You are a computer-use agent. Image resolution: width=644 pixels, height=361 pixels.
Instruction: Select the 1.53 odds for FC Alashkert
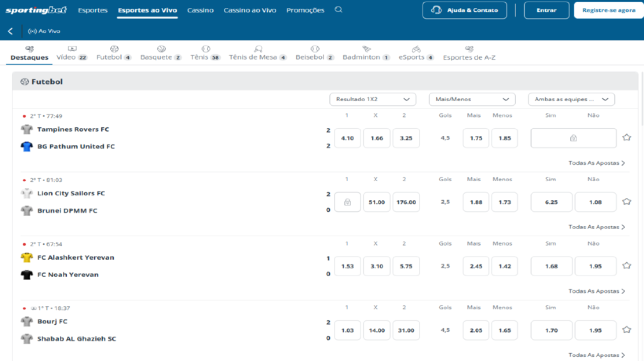347,266
